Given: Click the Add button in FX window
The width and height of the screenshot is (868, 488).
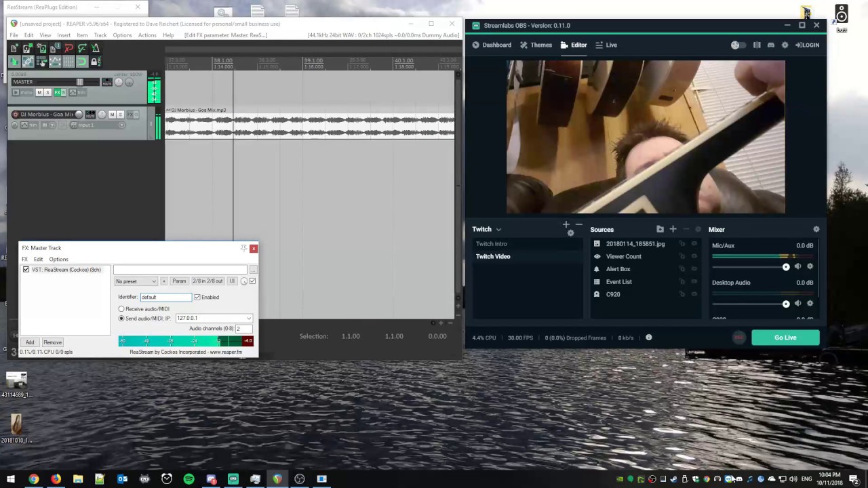Looking at the screenshot, I should click(x=30, y=342).
